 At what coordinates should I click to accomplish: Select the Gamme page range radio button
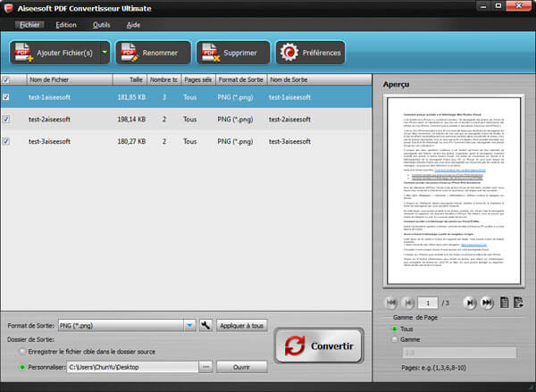pos(395,339)
